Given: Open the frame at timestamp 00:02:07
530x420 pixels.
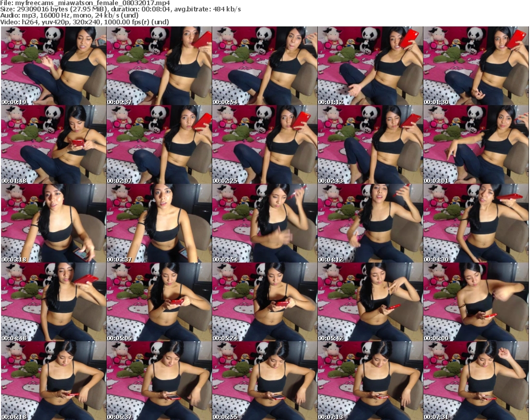Looking at the screenshot, I should coord(159,144).
